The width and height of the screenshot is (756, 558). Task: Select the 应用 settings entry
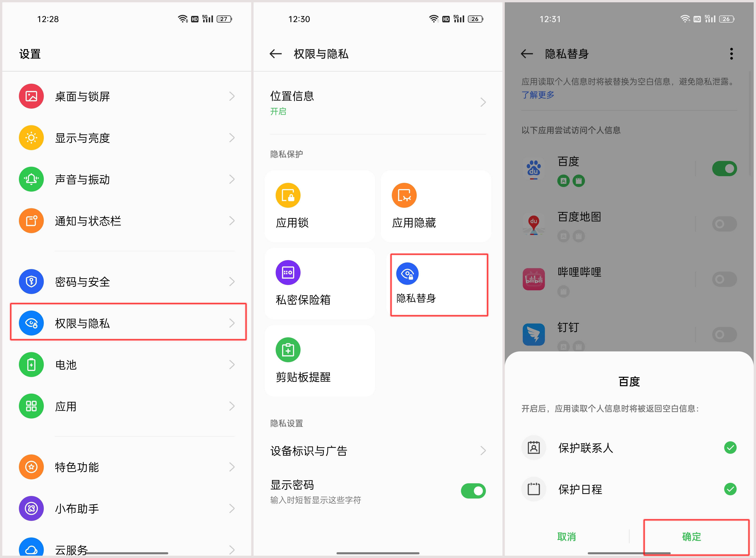pos(127,406)
